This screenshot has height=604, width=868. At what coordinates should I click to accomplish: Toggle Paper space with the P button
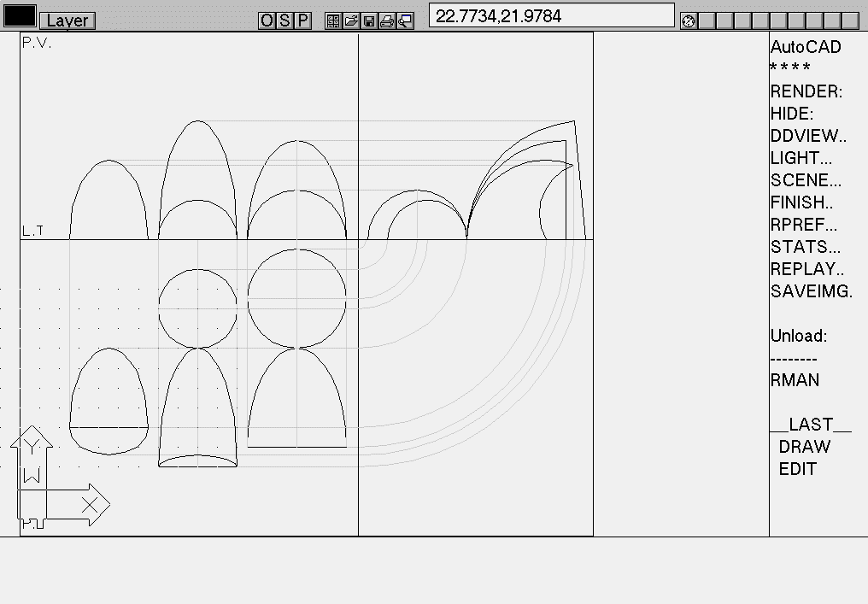(x=302, y=20)
